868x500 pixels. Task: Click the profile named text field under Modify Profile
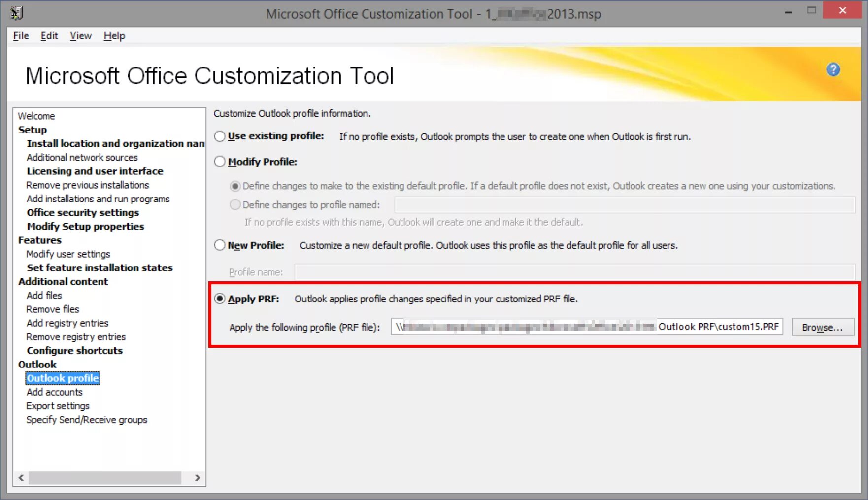coord(625,204)
